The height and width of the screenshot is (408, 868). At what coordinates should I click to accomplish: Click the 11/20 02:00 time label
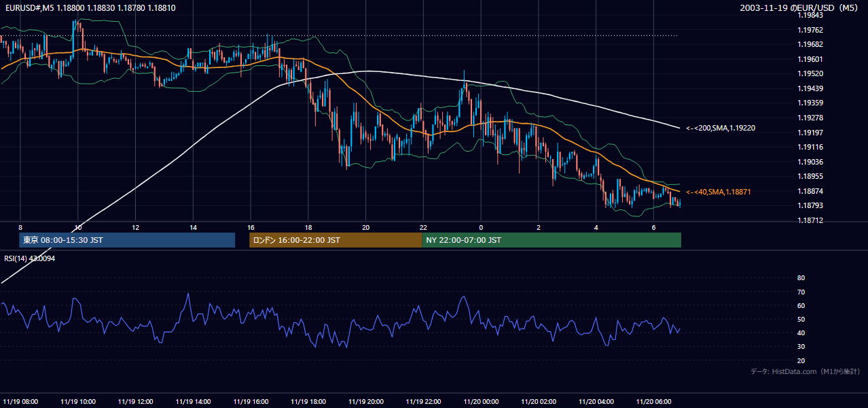coord(539,401)
